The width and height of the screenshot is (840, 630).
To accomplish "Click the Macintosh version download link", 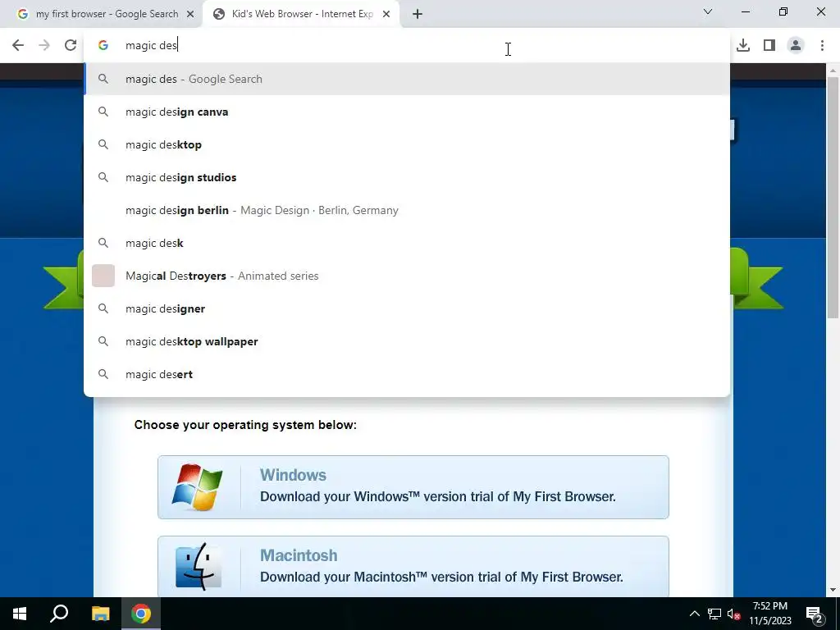I will tap(413, 566).
